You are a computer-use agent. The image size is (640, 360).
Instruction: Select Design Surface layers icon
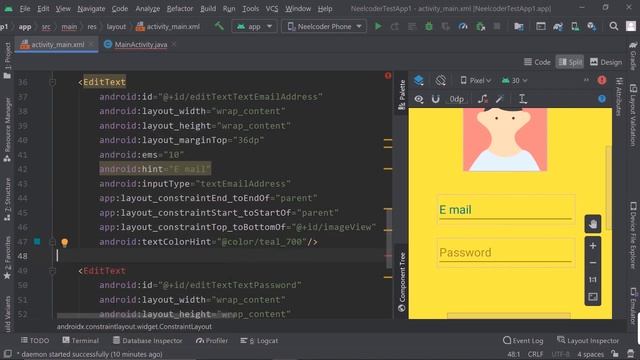click(x=419, y=80)
